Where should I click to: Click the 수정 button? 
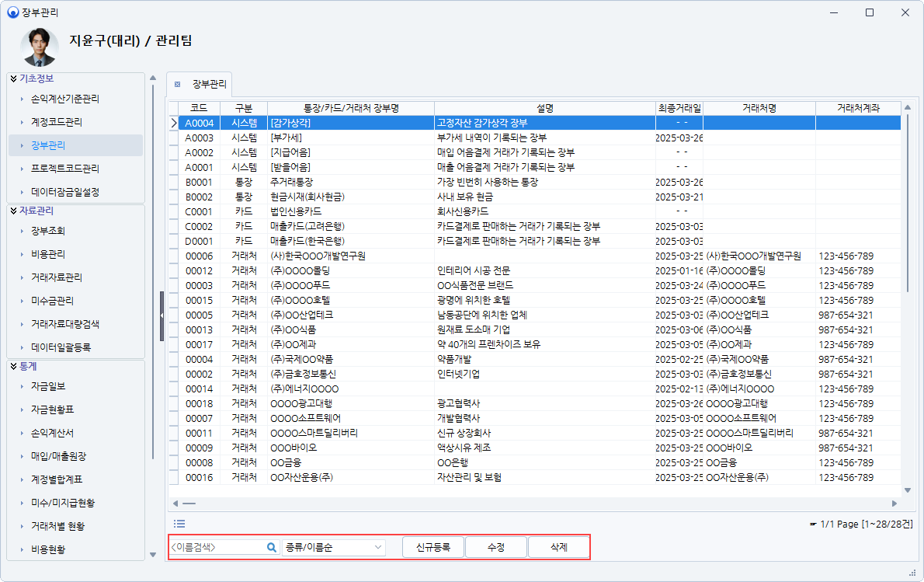click(495, 547)
